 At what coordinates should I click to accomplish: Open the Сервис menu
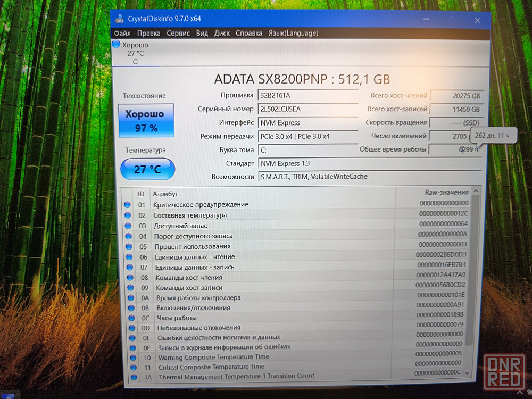click(x=178, y=33)
